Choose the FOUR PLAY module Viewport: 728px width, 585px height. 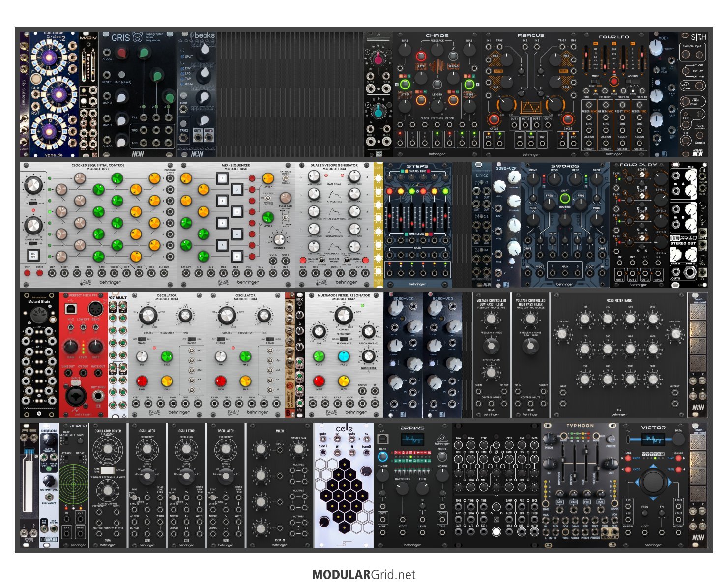click(x=639, y=225)
